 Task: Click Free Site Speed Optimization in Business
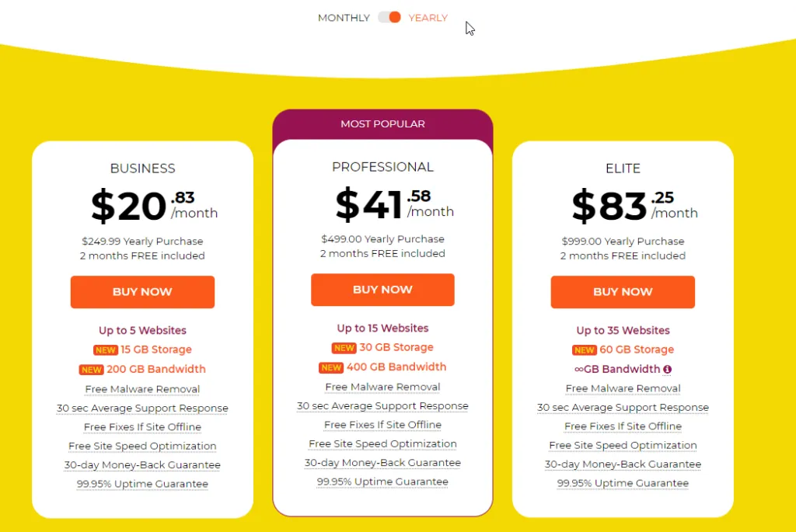(143, 446)
